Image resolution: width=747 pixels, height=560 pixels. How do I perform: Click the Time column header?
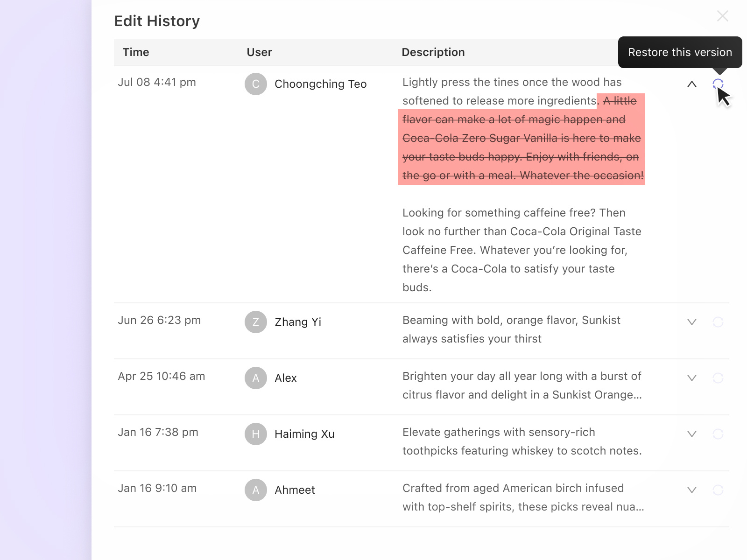136,52
